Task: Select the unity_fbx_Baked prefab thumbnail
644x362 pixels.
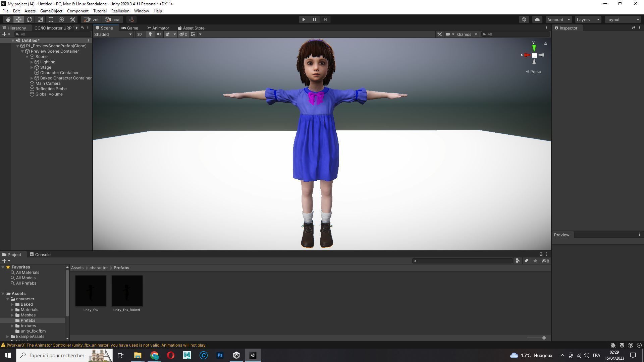Action: tap(127, 291)
